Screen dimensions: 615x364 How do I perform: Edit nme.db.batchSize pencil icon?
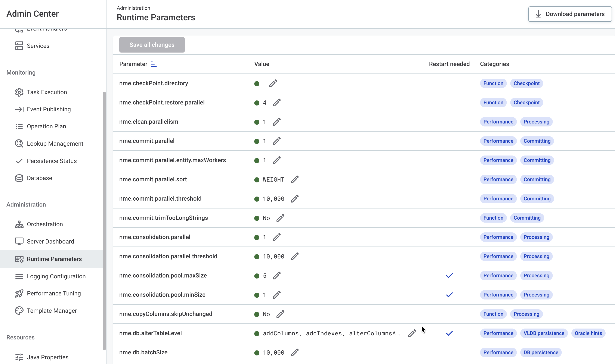point(295,352)
